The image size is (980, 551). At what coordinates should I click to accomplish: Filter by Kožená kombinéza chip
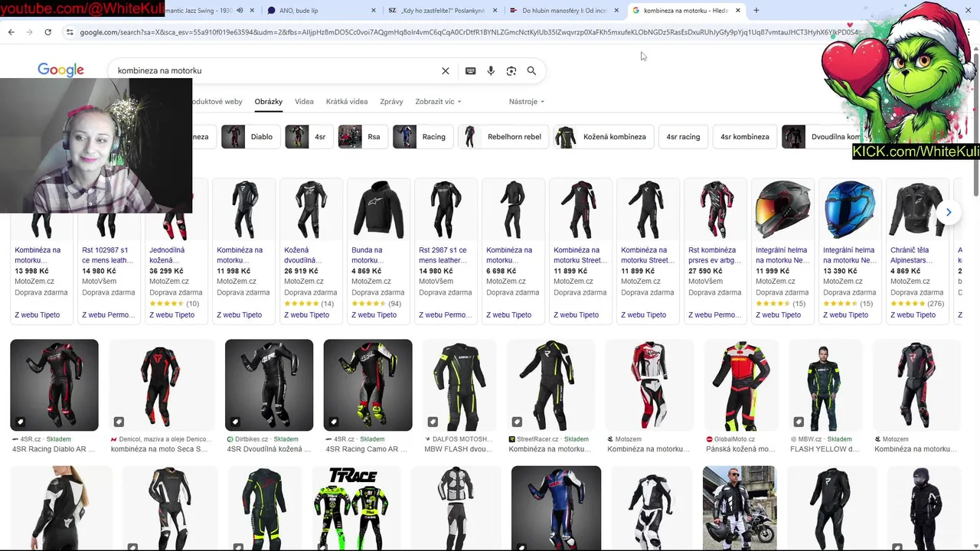click(x=603, y=137)
